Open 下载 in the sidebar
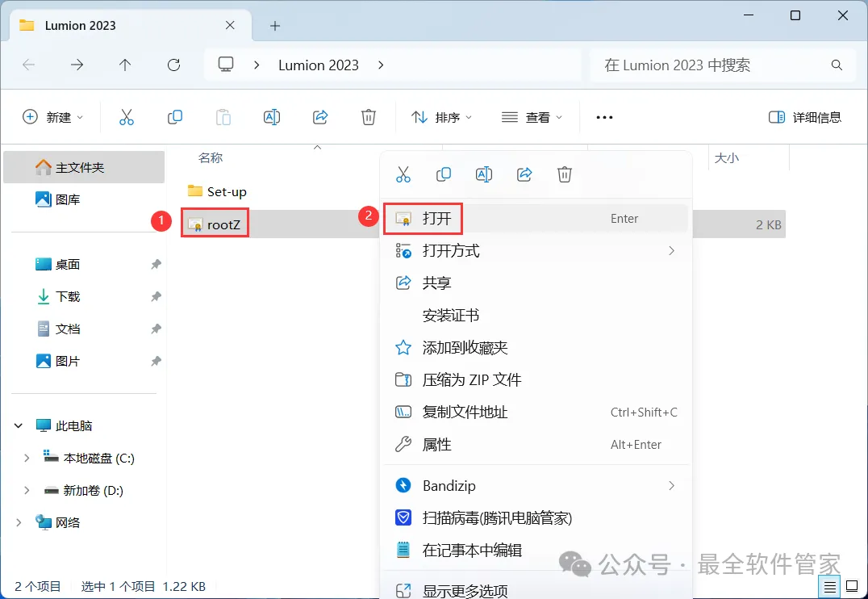 tap(84, 296)
